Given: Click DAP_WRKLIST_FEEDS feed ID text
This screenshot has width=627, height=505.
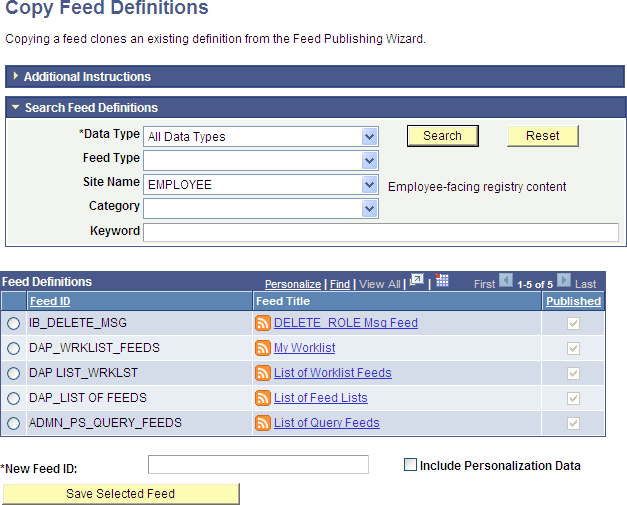Looking at the screenshot, I should 94,348.
